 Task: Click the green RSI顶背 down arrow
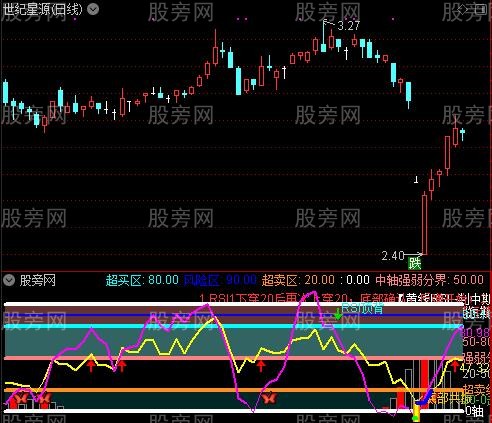point(338,314)
